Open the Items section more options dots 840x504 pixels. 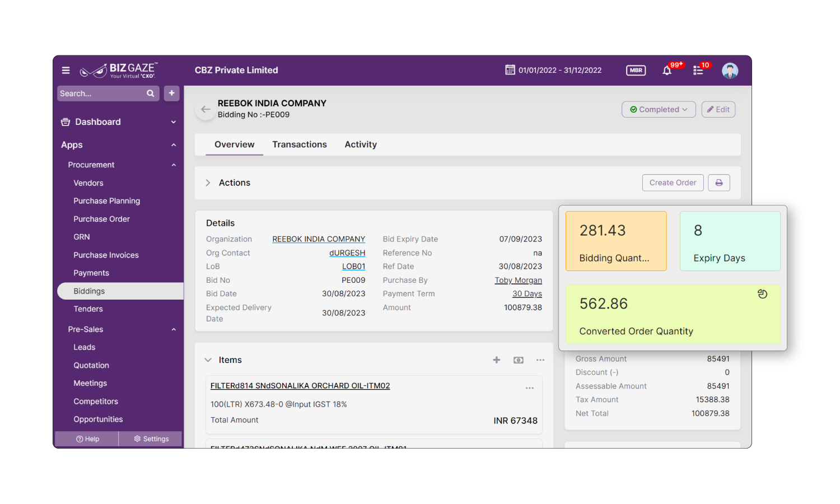pyautogui.click(x=540, y=360)
